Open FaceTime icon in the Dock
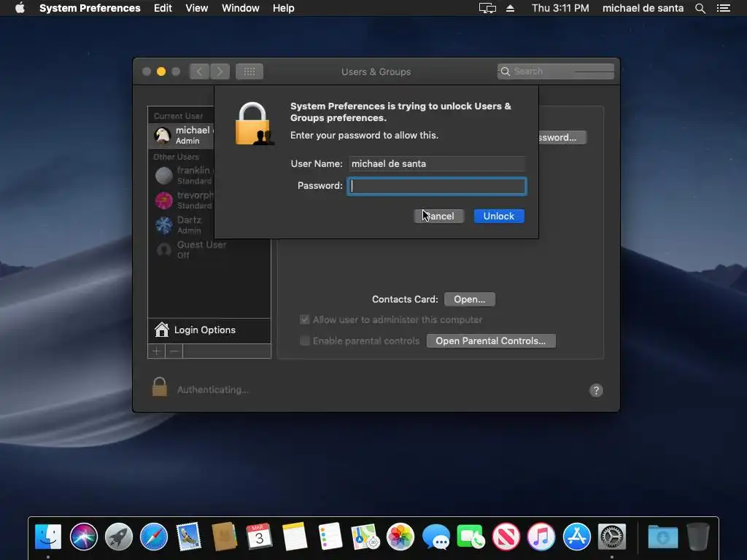The image size is (747, 560). coord(471,537)
